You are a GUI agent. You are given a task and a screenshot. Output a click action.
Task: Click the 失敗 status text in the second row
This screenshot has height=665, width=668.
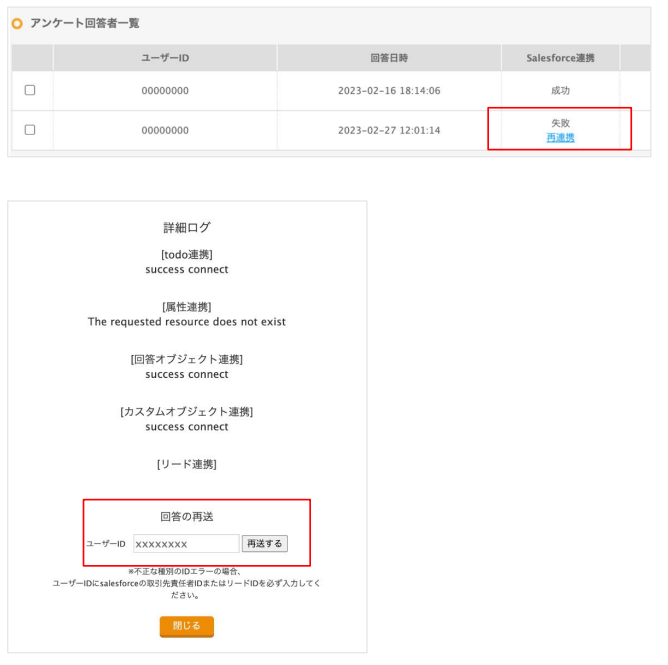pyautogui.click(x=560, y=123)
